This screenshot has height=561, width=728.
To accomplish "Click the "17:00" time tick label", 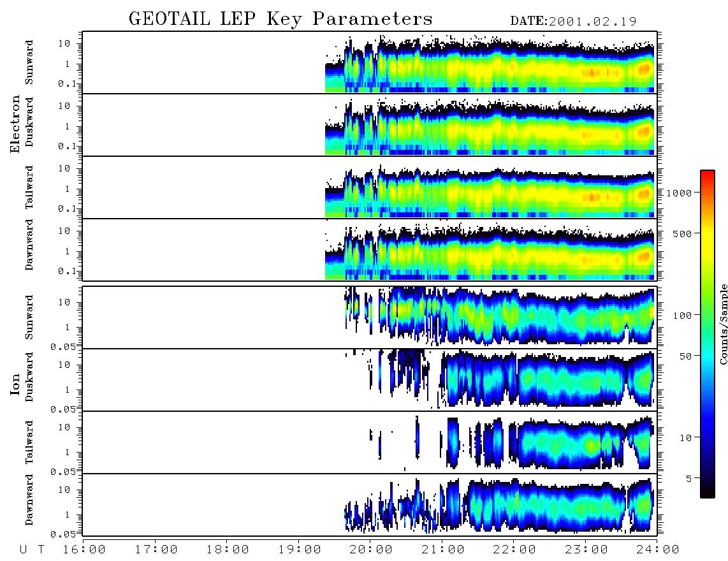I will click(156, 550).
